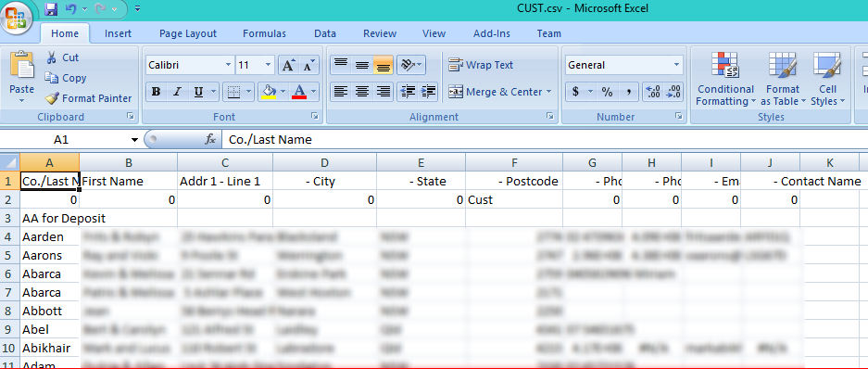Open the font size 11 dropdown
868x369 pixels.
pos(269,66)
